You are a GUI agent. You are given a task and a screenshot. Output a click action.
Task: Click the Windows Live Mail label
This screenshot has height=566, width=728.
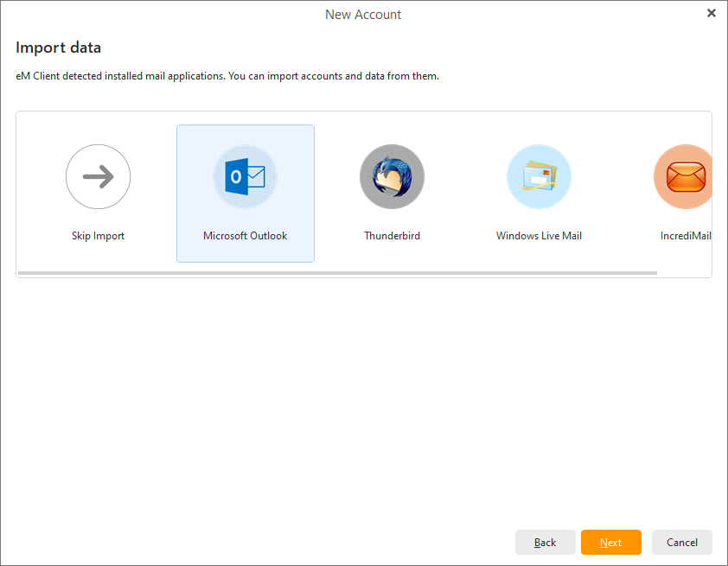[539, 236]
